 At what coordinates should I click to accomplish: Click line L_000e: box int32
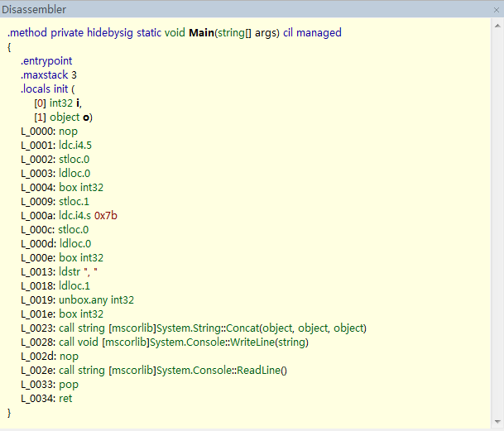[x=62, y=258]
